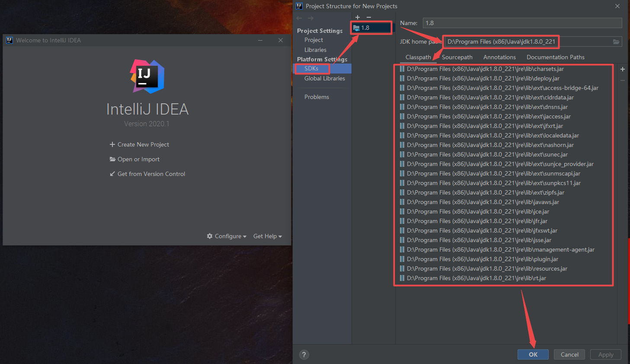The image size is (630, 364).
Task: Switch to the Annotations tab
Action: [499, 57]
